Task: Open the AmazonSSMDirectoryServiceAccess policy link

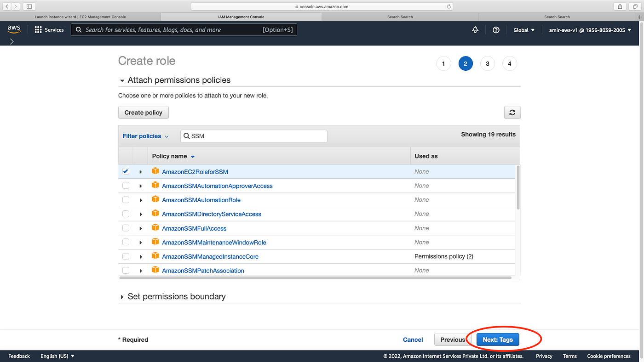Action: pyautogui.click(x=212, y=214)
